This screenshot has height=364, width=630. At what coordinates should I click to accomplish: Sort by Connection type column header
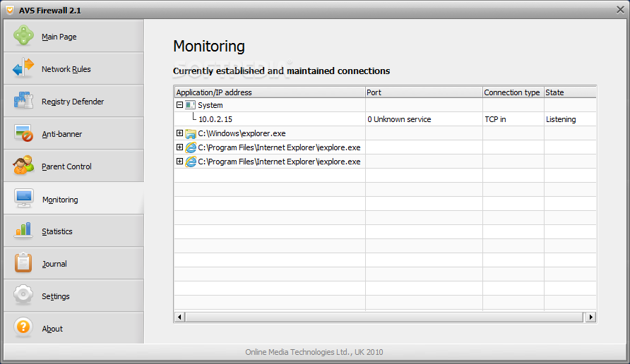(x=513, y=92)
